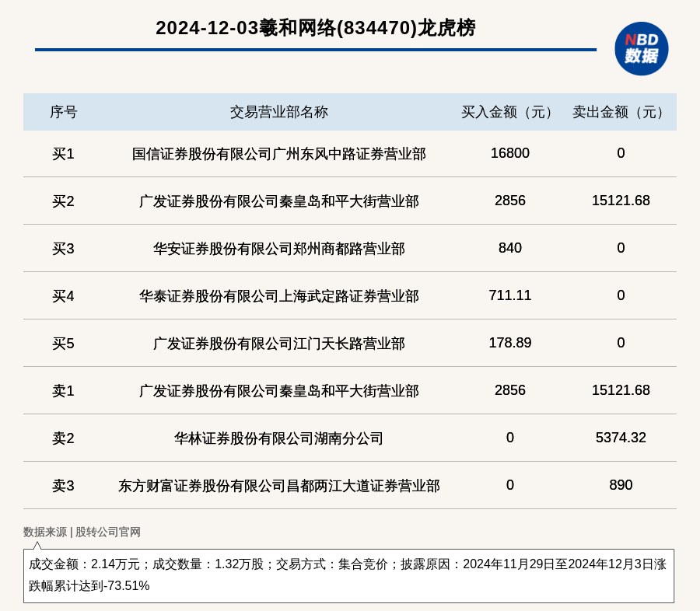
Task: Select the 买3 row label
Action: pos(63,249)
